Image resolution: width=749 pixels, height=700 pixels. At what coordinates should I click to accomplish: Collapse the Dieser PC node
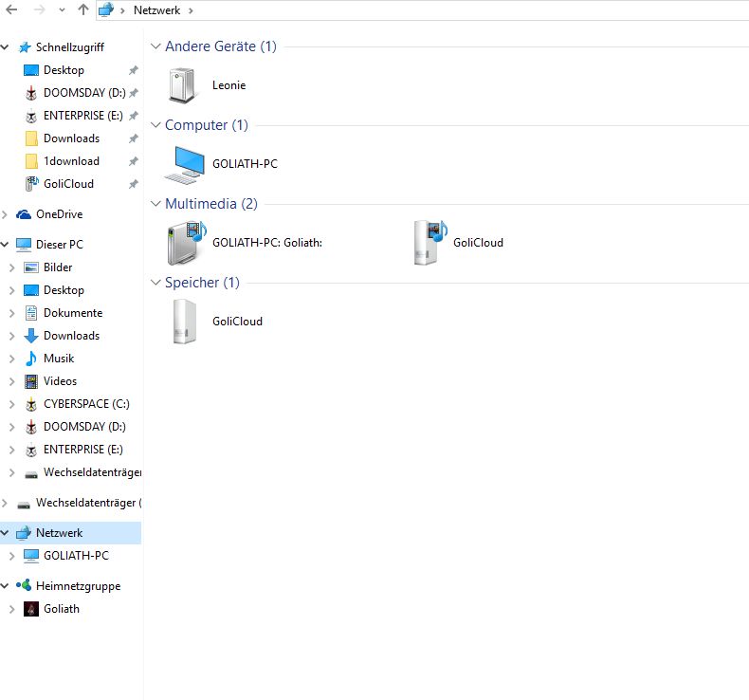[x=5, y=245]
